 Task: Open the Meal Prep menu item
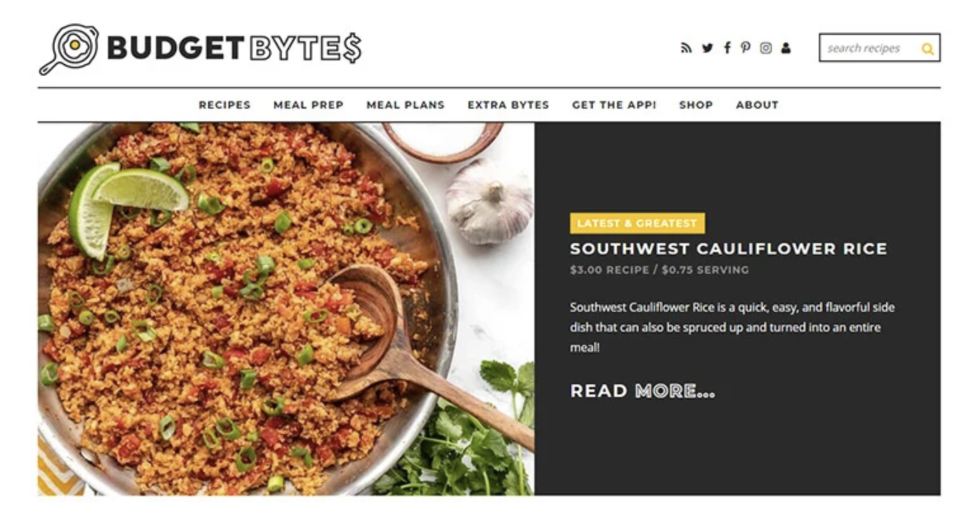[308, 105]
